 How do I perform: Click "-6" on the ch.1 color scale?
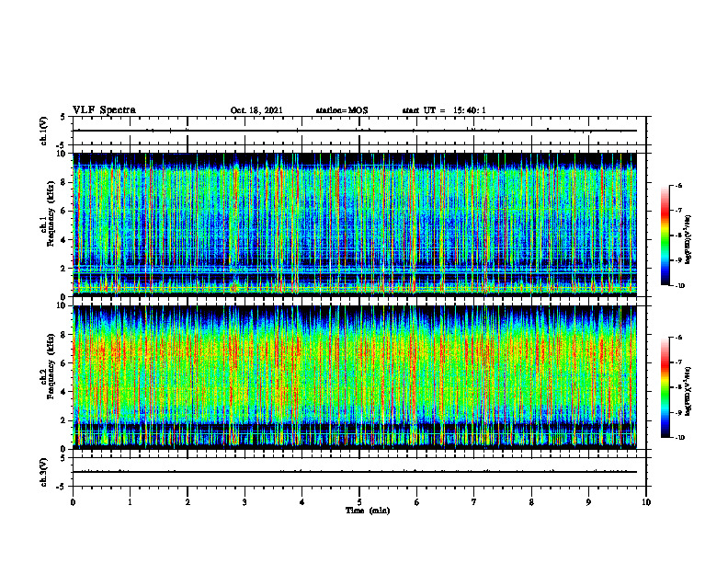coord(679,186)
